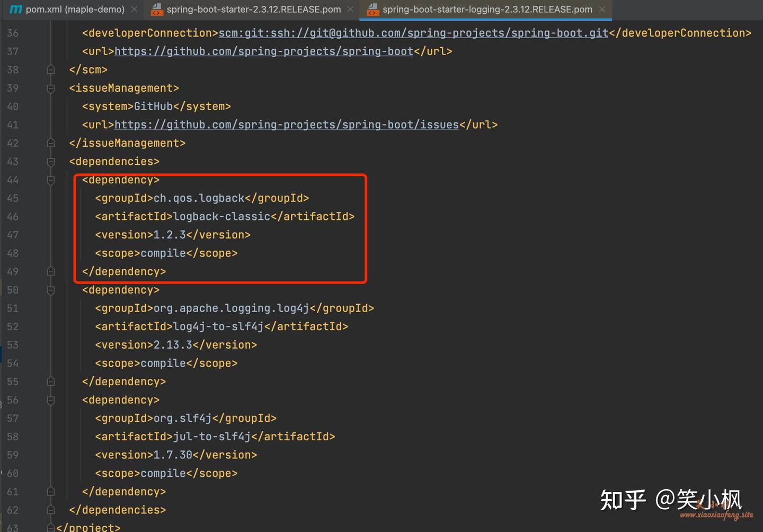Switch to spring-boot-starter-2.3.12.RELEASE.pom tab

pyautogui.click(x=249, y=9)
